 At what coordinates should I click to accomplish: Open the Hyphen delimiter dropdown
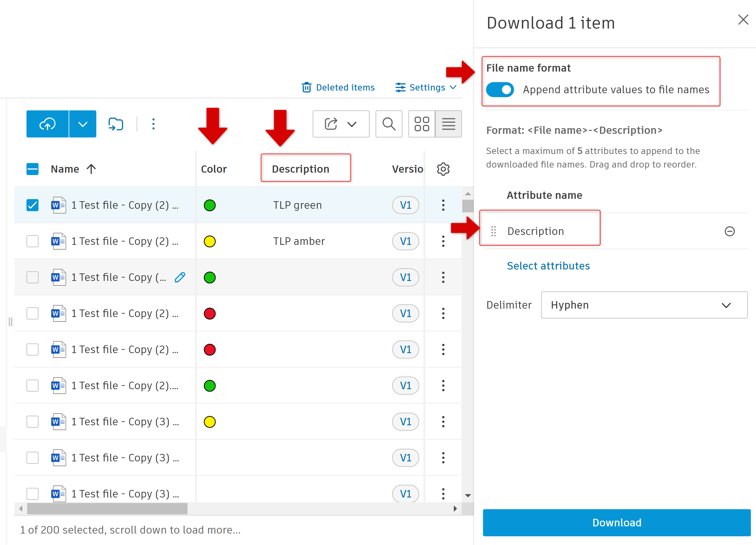(644, 305)
